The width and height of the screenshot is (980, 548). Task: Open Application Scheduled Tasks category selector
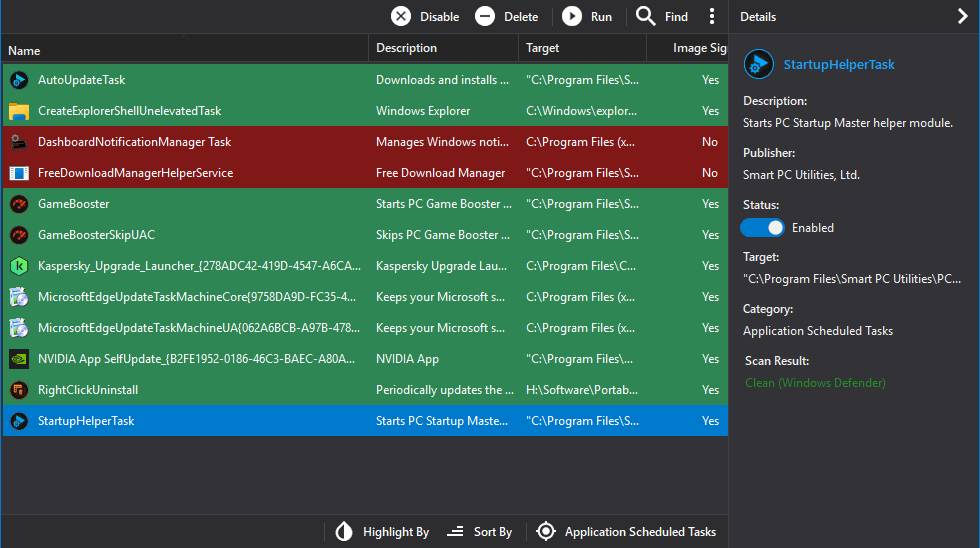(x=628, y=532)
